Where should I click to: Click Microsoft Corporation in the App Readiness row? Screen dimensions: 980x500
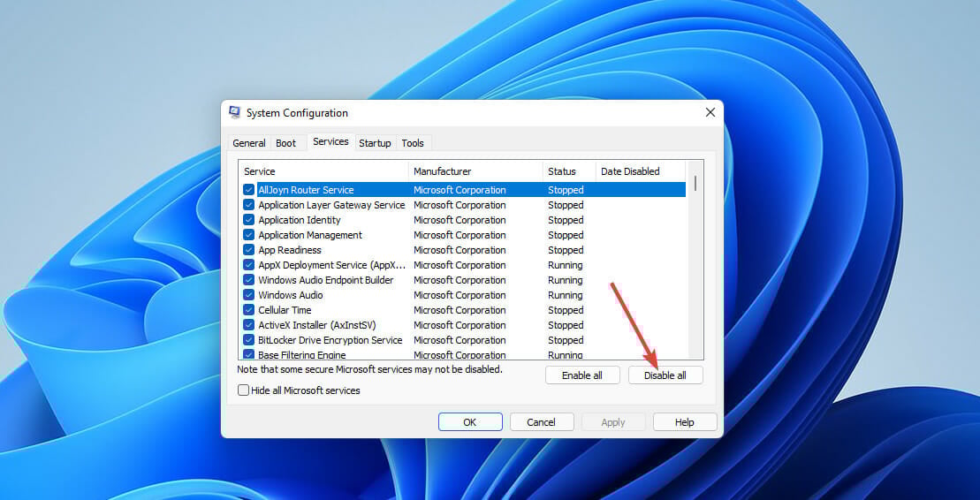[x=460, y=250]
